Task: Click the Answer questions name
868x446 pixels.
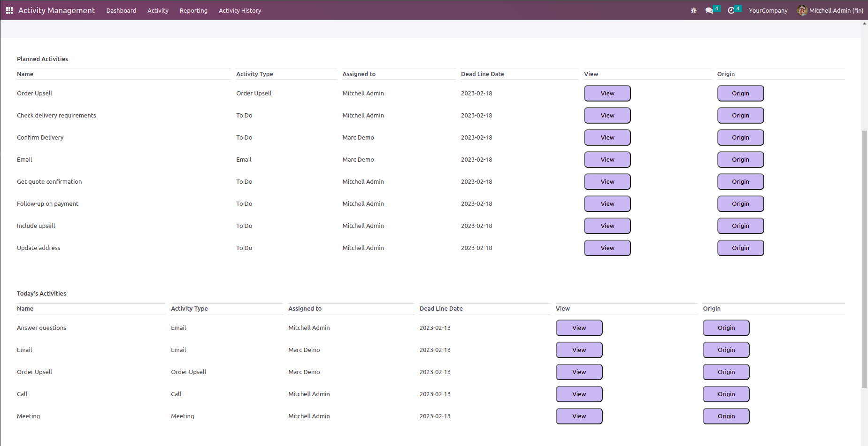Action: [41, 328]
